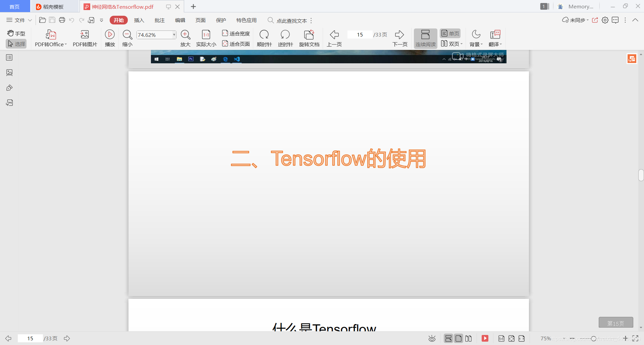Go to 上一页 previous page

(334, 39)
